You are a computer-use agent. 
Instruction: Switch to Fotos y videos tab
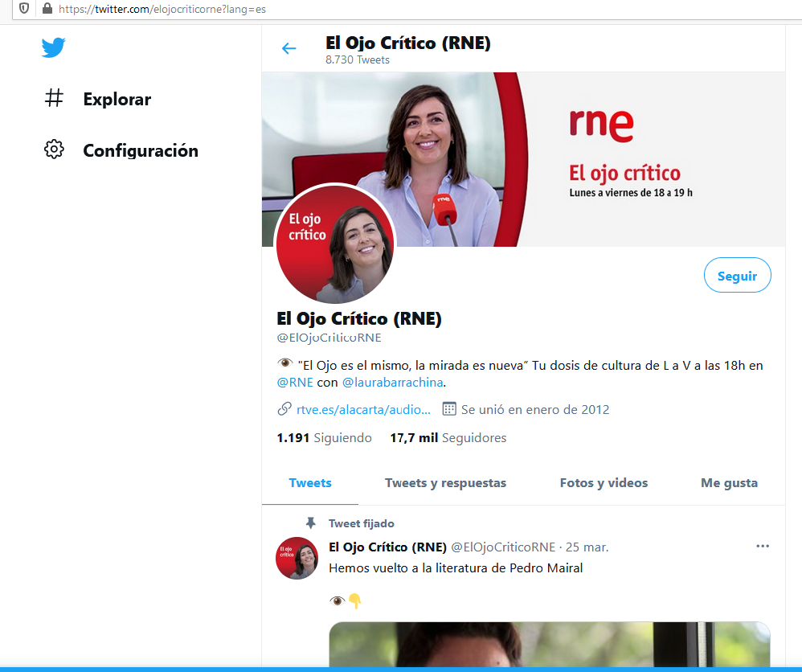tap(604, 483)
